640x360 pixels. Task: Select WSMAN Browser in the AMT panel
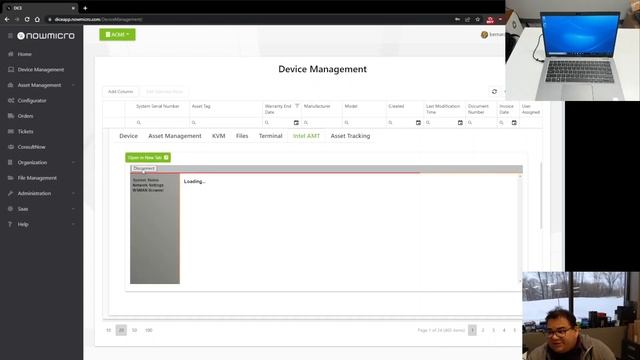[148, 190]
